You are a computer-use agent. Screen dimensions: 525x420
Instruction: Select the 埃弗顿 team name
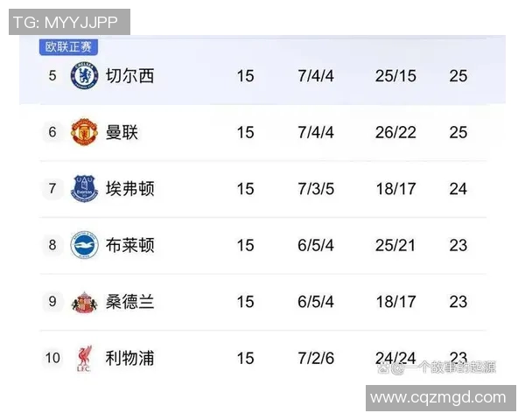pyautogui.click(x=129, y=188)
